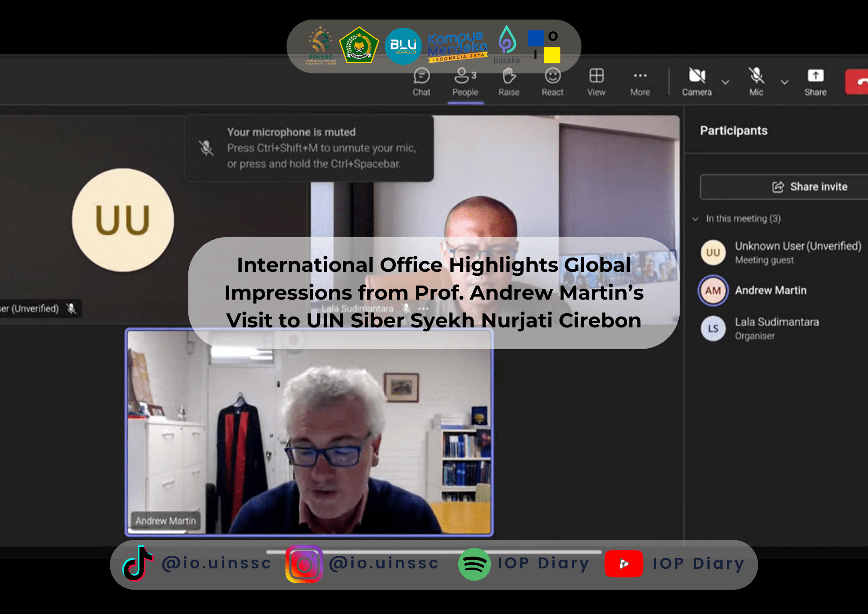This screenshot has height=614, width=868.
Task: Click the YouTube IOP Diary text
Action: 699,563
